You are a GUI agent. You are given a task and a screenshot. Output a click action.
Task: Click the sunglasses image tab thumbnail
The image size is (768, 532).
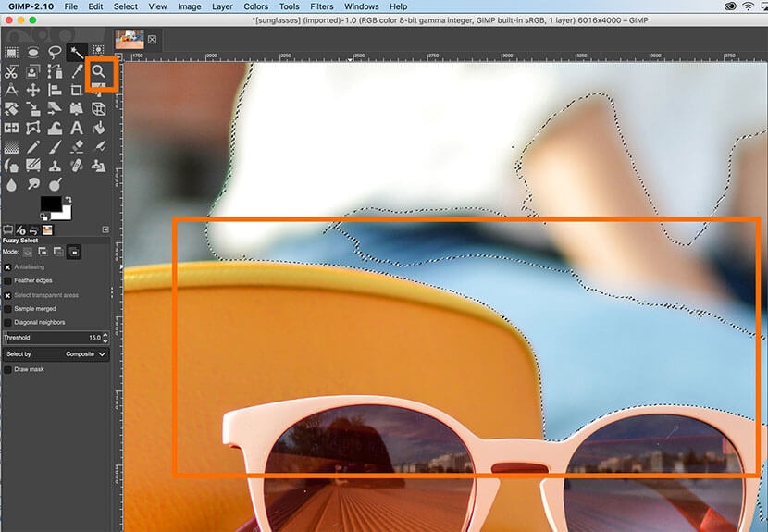[129, 39]
